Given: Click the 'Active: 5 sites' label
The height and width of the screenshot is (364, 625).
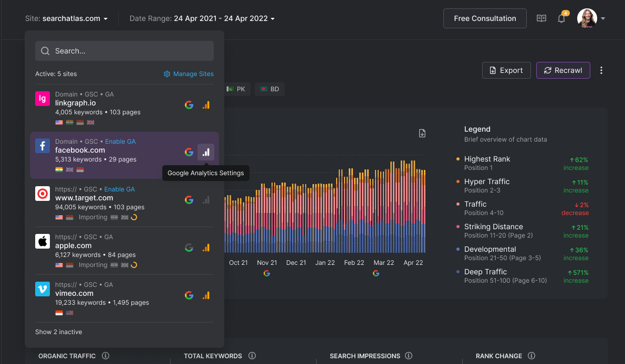Looking at the screenshot, I should pyautogui.click(x=56, y=74).
